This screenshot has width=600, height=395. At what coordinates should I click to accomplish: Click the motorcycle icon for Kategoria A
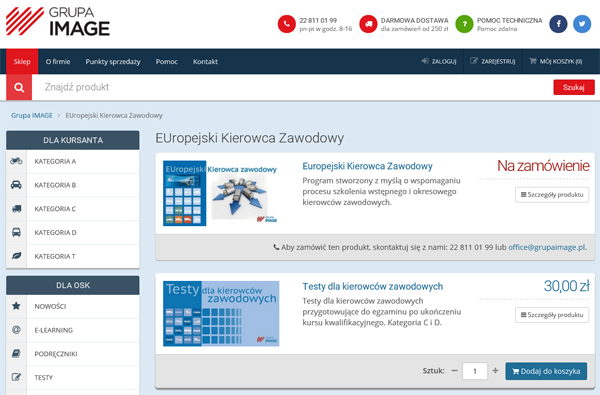[16, 161]
